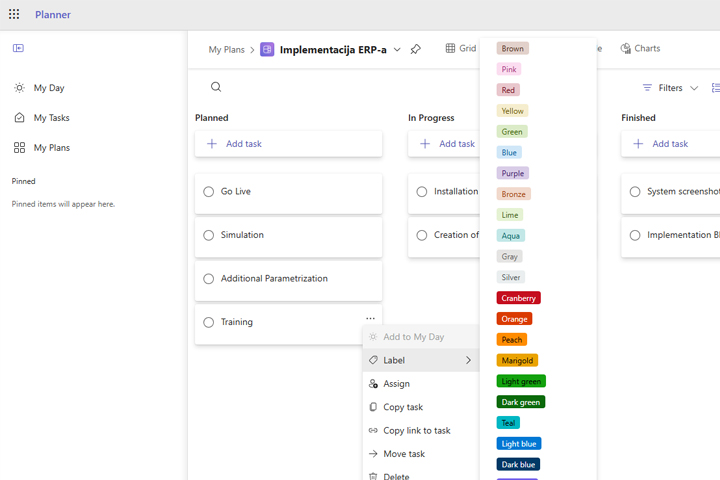
Task: Open the app launcher waffle icon
Action: point(14,15)
